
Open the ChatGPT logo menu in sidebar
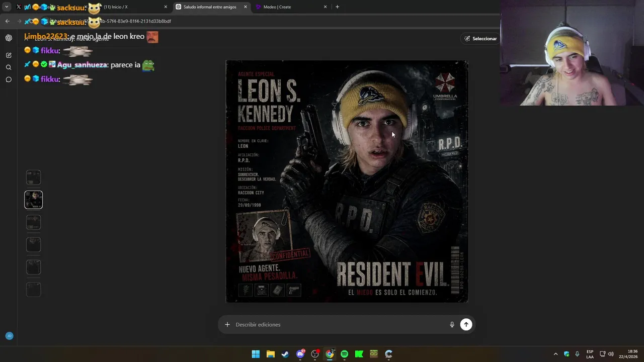pyautogui.click(x=9, y=38)
